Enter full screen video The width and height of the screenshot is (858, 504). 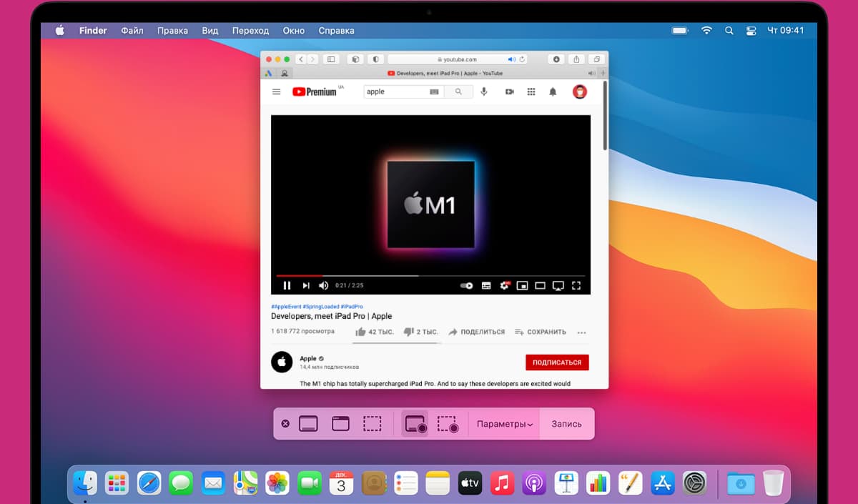click(x=576, y=285)
